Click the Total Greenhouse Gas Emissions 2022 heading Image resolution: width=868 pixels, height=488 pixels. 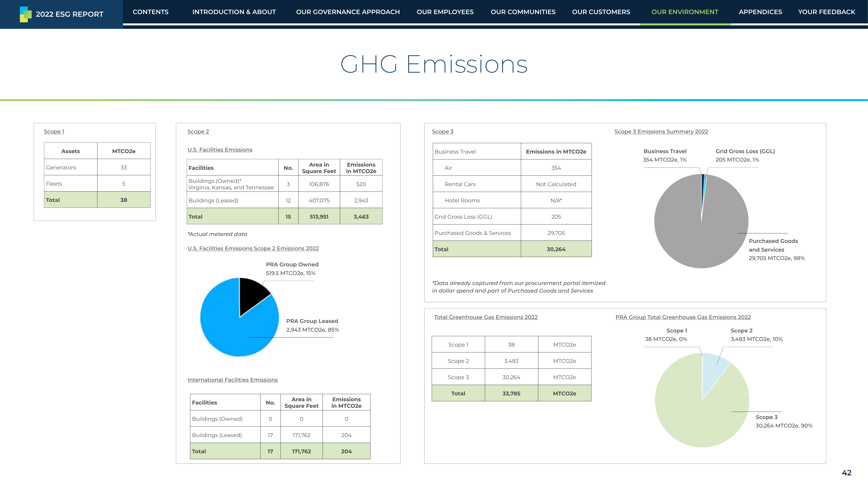point(486,317)
